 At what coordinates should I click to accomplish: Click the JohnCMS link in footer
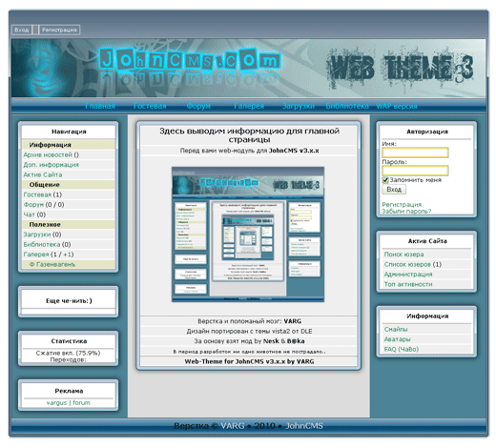(x=304, y=426)
